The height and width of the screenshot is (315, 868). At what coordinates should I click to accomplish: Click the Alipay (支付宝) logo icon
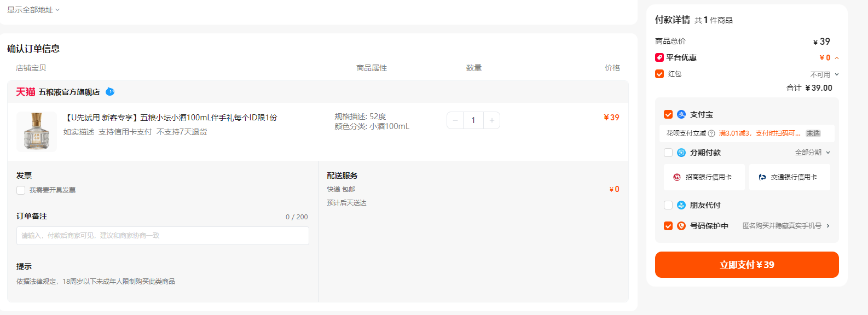point(681,114)
